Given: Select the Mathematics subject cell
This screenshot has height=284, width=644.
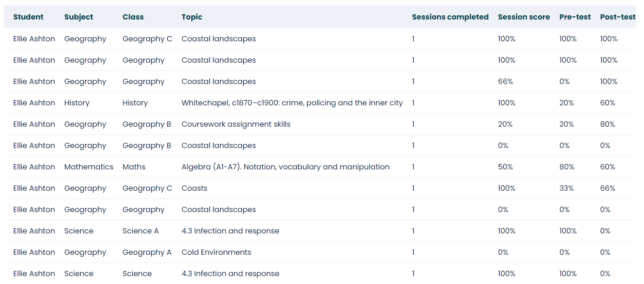Looking at the screenshot, I should point(89,167).
